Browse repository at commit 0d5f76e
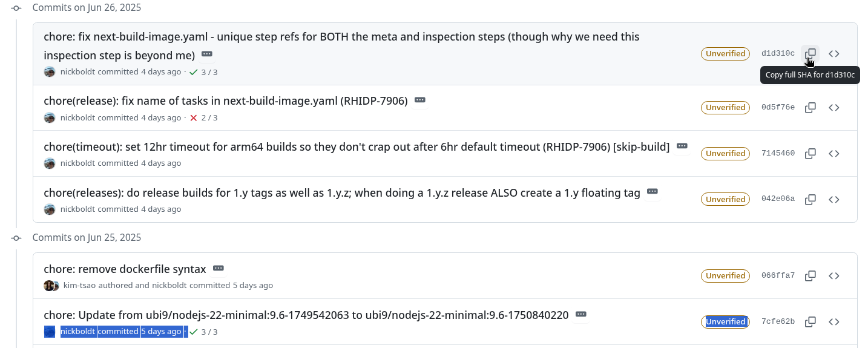The width and height of the screenshot is (868, 348). 834,108
